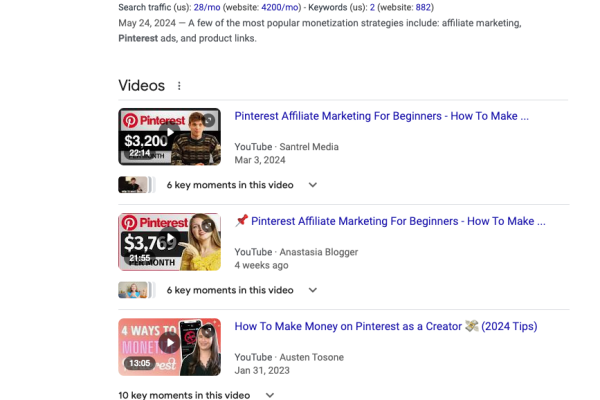The image size is (600, 400).
Task: Click key moments preview thumbnail for Anastasia video
Action: click(136, 290)
